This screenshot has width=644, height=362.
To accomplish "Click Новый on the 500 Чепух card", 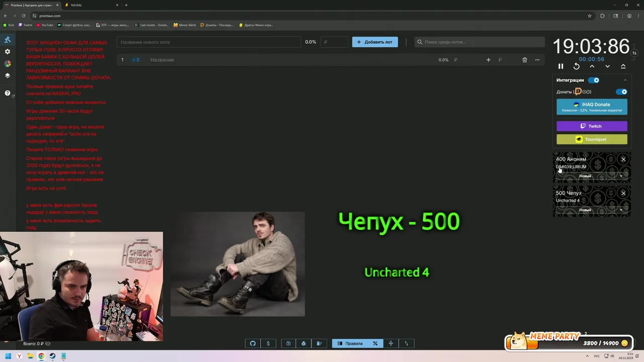I will [585, 210].
